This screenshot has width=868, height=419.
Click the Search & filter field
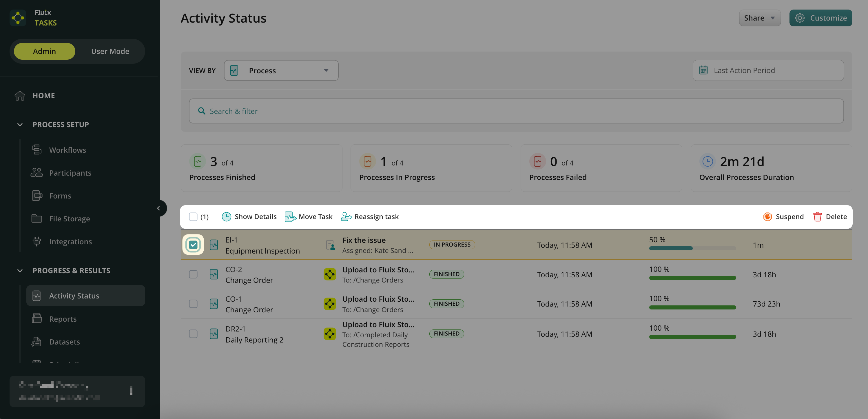(516, 111)
